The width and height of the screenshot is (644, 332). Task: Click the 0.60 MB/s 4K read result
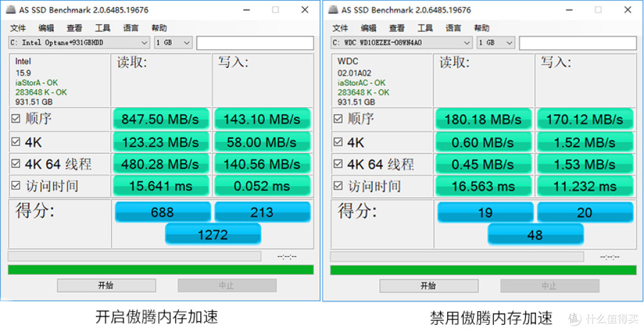(x=484, y=142)
